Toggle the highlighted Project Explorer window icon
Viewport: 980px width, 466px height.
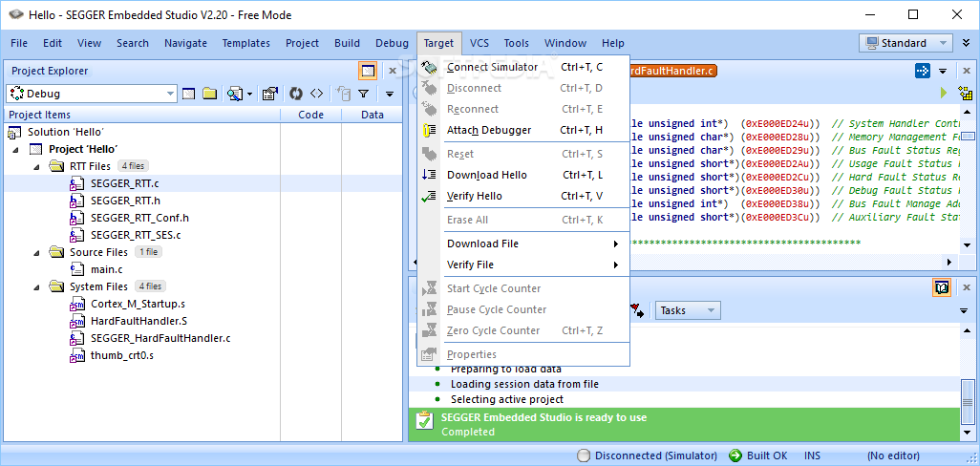click(x=368, y=71)
